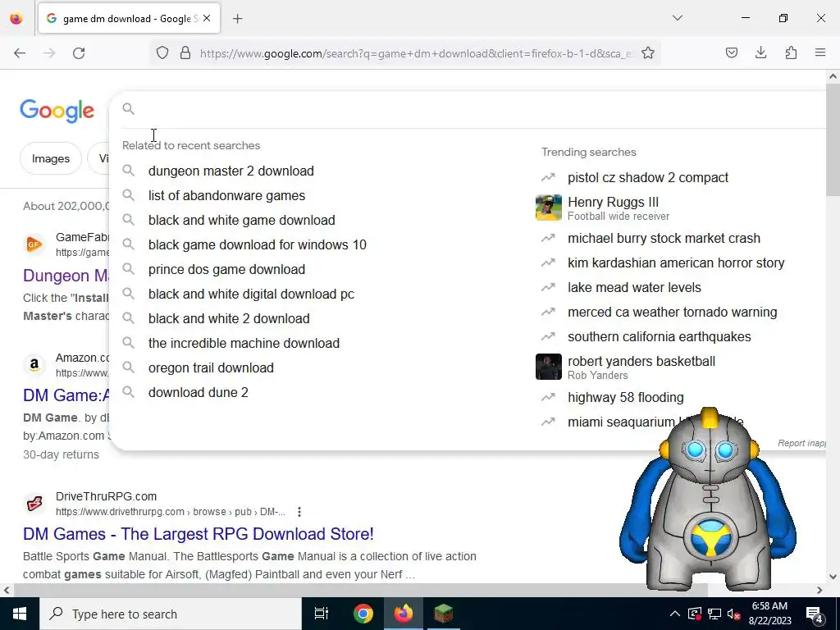Image resolution: width=840 pixels, height=630 pixels.
Task: Save page to Pocket
Action: pyautogui.click(x=731, y=52)
